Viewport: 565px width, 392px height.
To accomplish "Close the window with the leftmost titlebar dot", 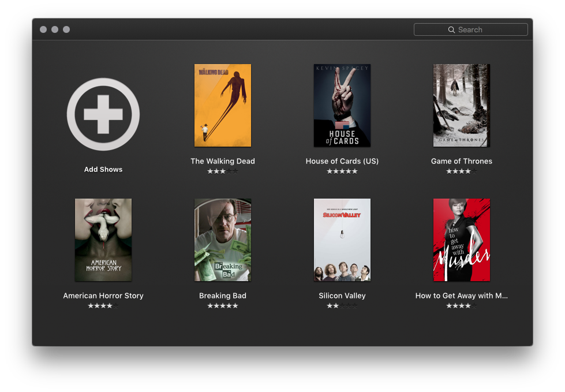I will click(43, 29).
